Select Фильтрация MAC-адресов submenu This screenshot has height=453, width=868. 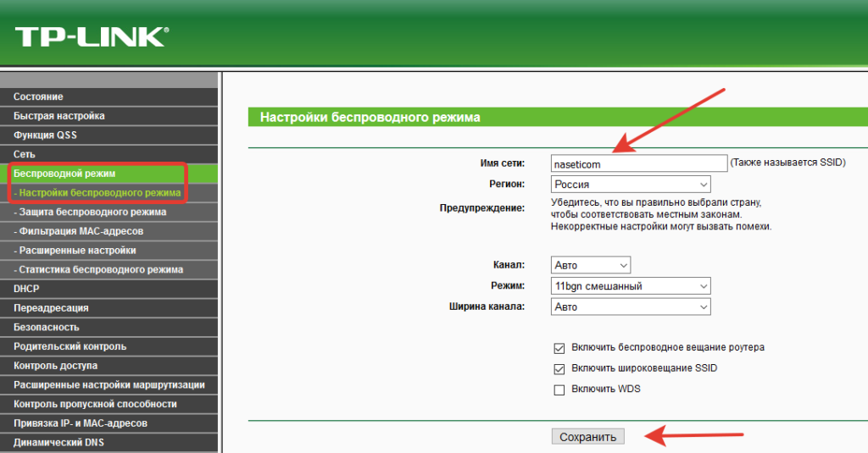(80, 231)
